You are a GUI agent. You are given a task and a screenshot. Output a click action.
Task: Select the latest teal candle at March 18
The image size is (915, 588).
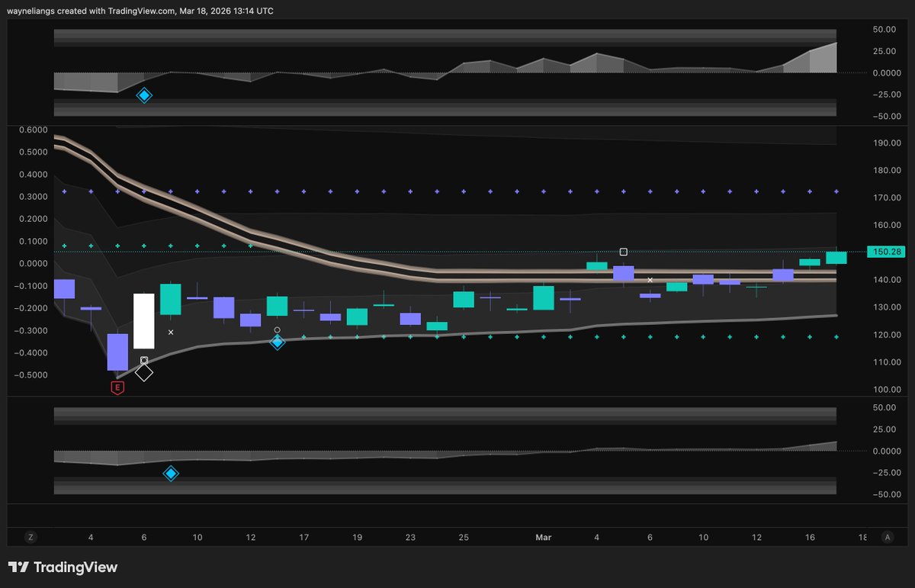(836, 258)
